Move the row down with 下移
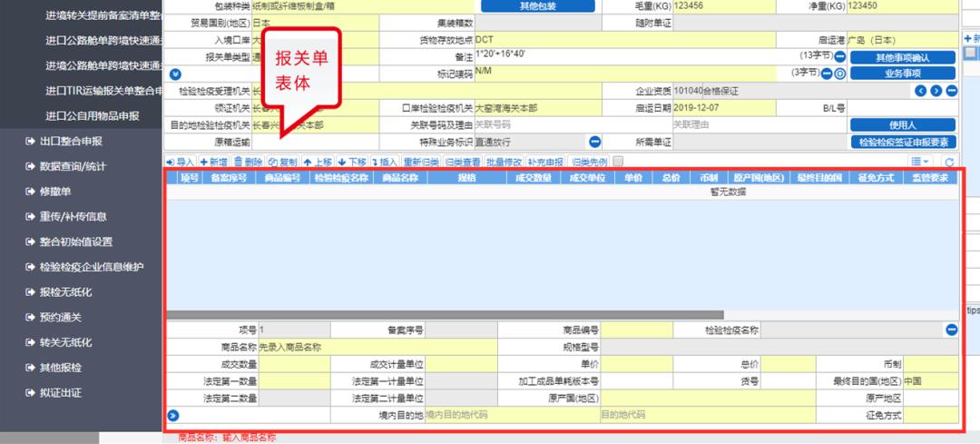 pyautogui.click(x=352, y=162)
